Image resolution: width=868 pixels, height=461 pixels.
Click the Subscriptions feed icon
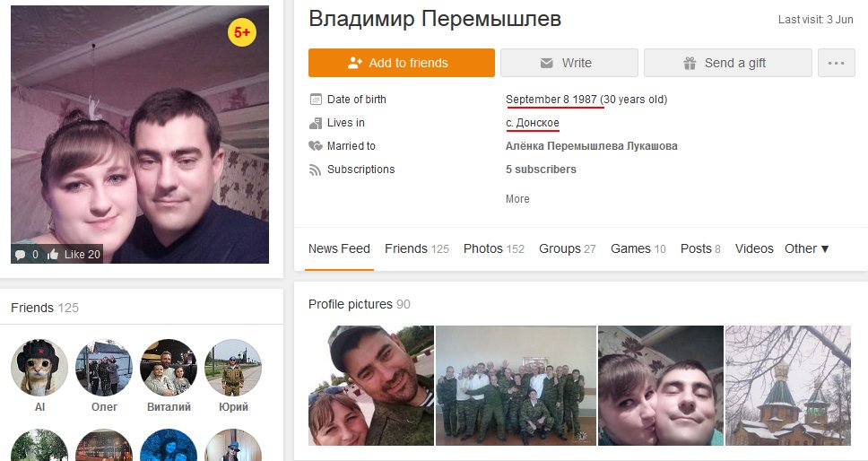tap(316, 170)
